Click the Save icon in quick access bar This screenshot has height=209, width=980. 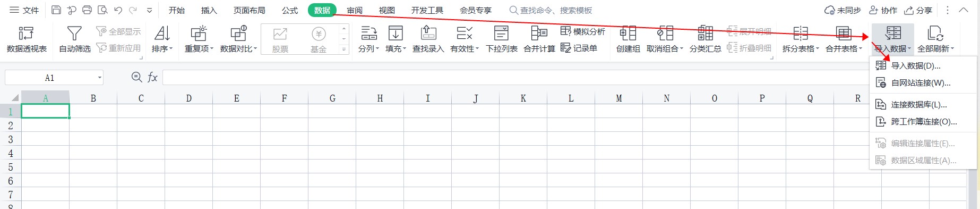(x=56, y=10)
